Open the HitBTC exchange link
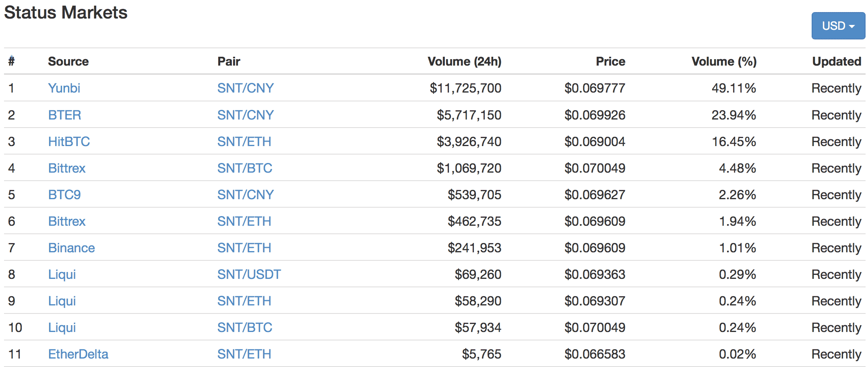Image resolution: width=868 pixels, height=367 pixels. pos(69,141)
